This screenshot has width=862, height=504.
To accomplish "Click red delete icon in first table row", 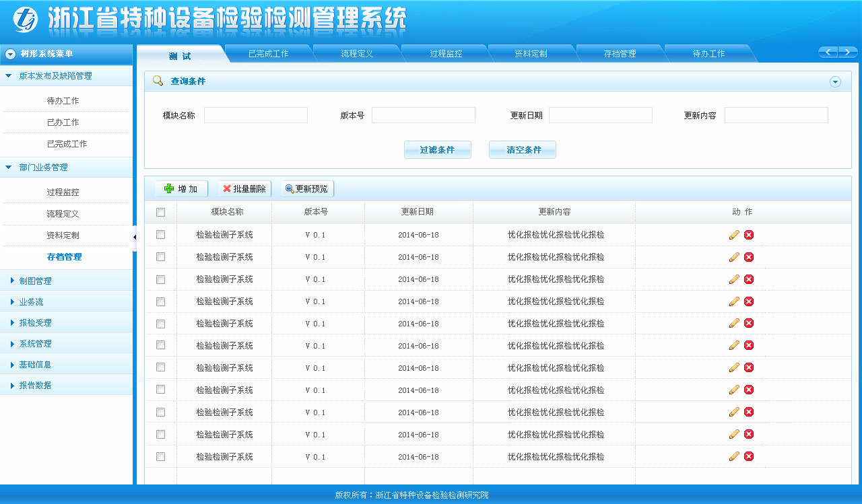I will pyautogui.click(x=749, y=235).
